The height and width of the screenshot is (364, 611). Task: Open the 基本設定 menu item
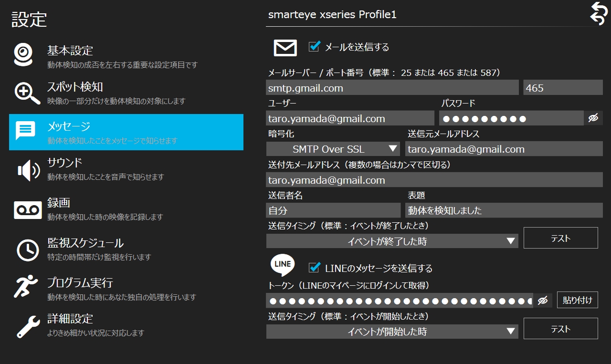[x=126, y=55]
